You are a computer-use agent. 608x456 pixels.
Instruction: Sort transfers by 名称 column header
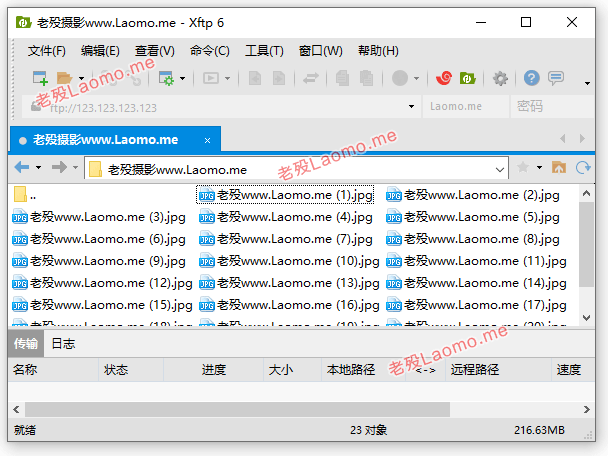(x=53, y=370)
